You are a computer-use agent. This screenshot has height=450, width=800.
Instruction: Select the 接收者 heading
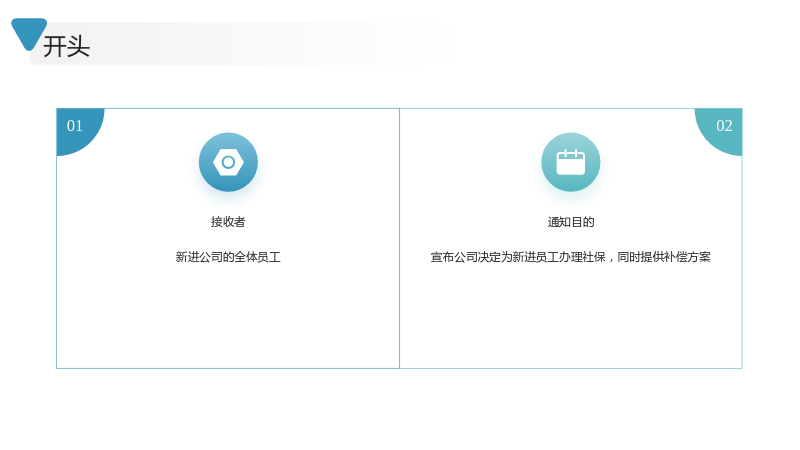(x=228, y=222)
